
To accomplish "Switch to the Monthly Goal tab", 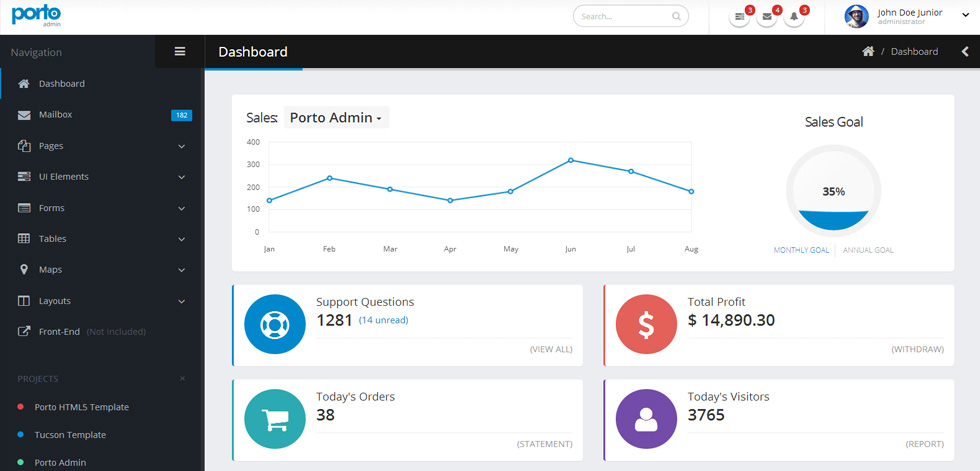I will [801, 250].
